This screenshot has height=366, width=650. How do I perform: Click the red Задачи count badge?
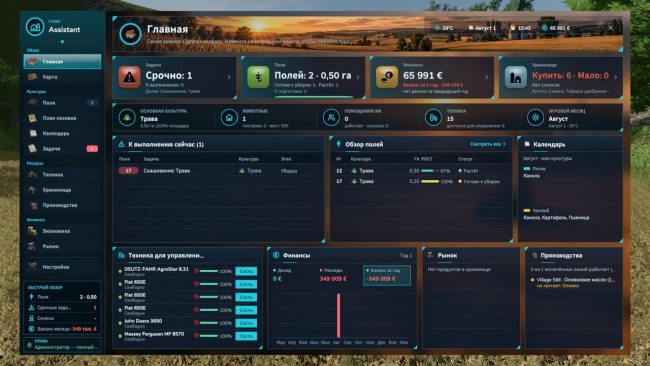tap(92, 148)
